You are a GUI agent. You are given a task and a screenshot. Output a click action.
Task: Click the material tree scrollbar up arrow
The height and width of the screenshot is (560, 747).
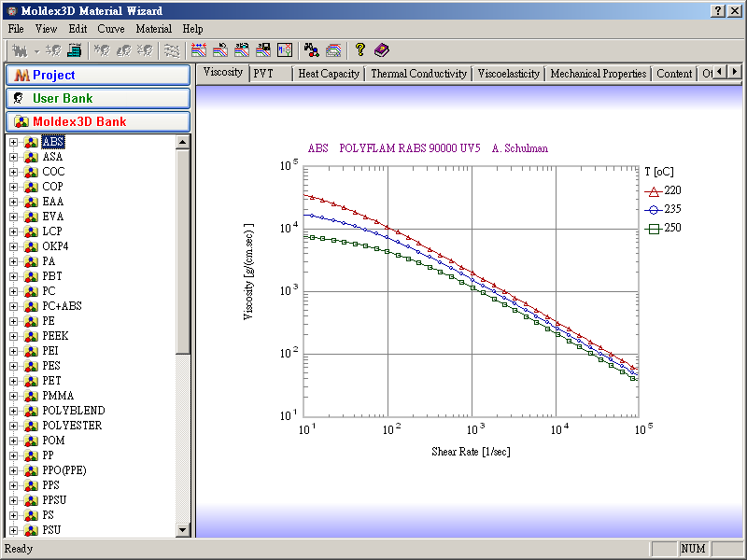click(x=183, y=142)
